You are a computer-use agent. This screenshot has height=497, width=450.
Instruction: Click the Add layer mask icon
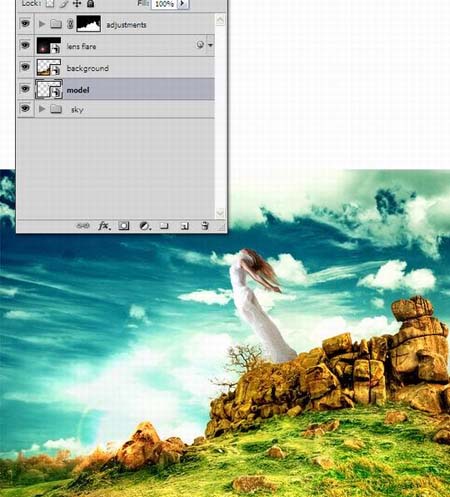click(124, 226)
